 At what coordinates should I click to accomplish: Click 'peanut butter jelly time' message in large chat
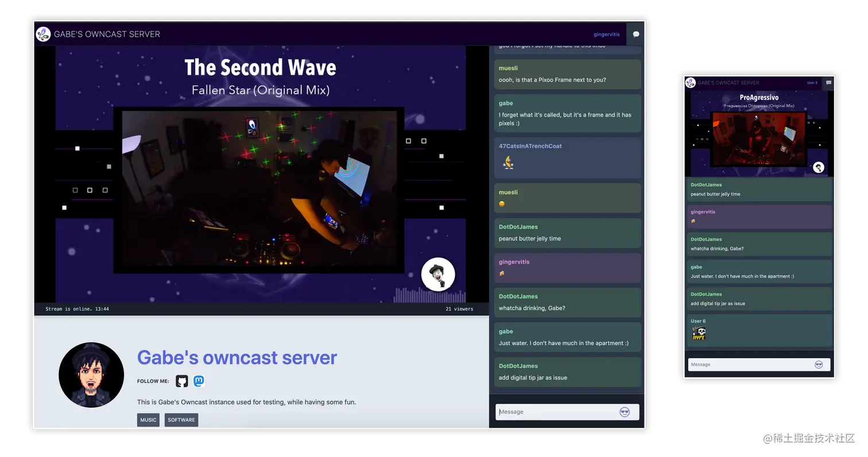pos(567,233)
